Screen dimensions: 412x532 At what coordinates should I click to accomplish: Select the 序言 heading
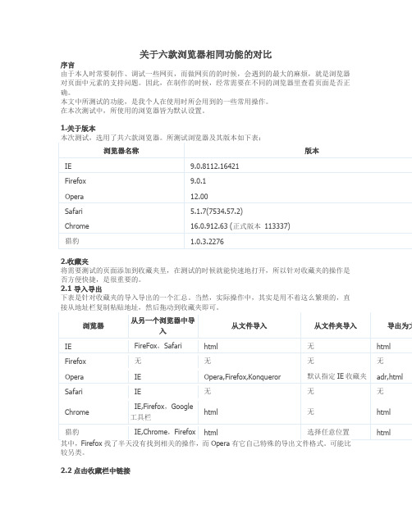(x=67, y=65)
